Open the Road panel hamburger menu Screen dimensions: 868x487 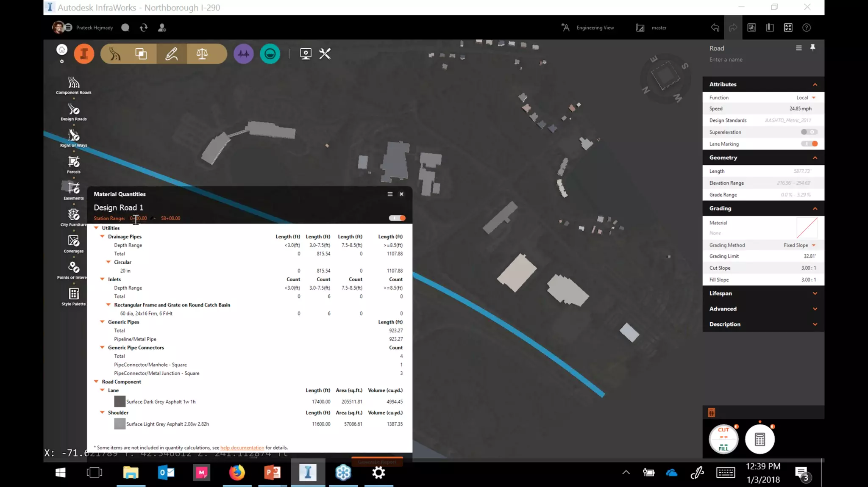798,48
